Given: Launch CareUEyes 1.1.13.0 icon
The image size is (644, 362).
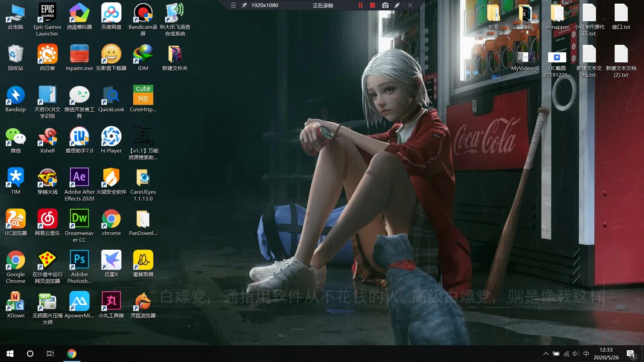Looking at the screenshot, I should 143,184.
